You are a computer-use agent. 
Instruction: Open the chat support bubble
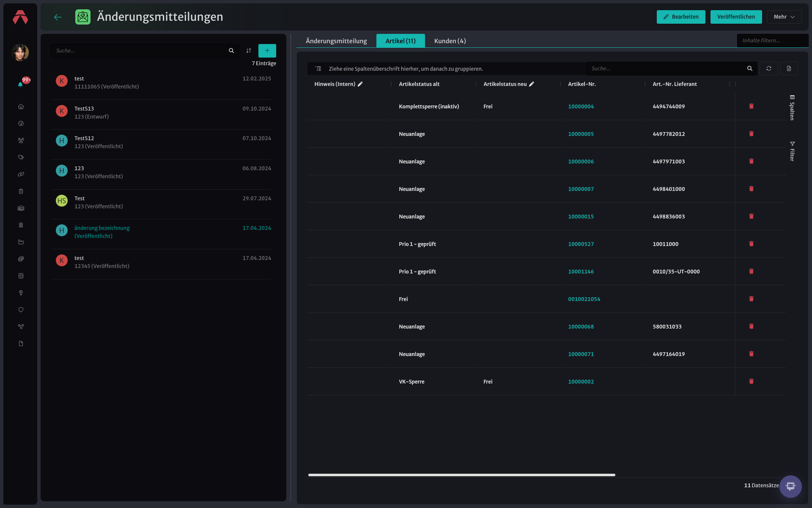coord(790,486)
